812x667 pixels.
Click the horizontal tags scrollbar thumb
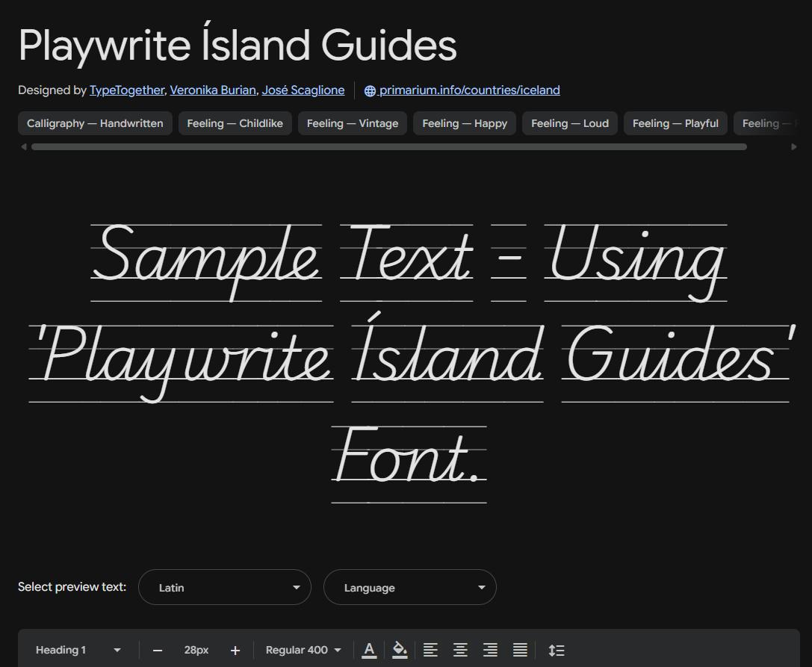tap(389, 147)
